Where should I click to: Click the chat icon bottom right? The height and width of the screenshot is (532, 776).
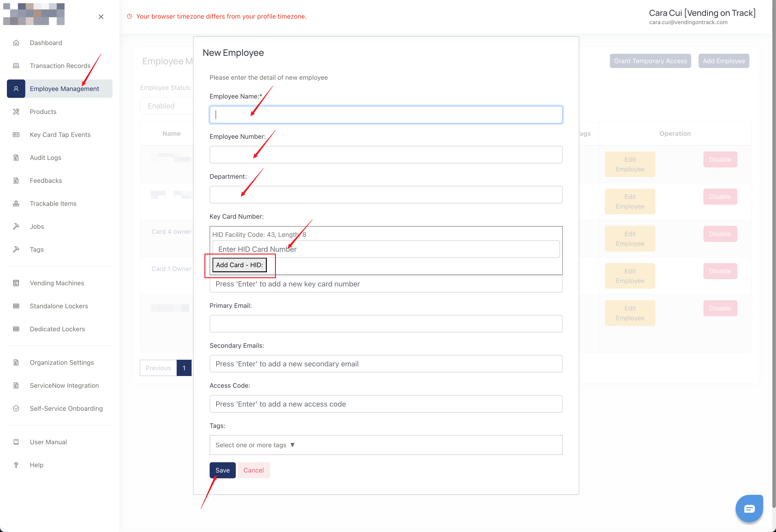[x=749, y=508]
